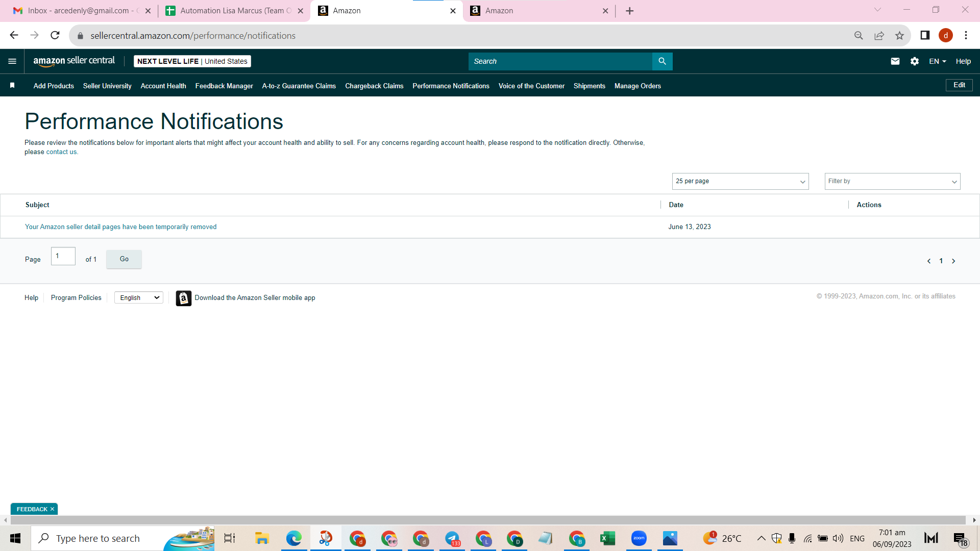Expand the 25 per page dropdown

click(x=740, y=181)
